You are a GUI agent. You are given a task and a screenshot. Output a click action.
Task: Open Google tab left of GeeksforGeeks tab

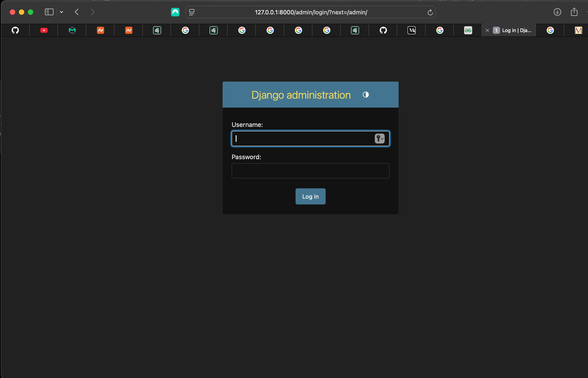[x=440, y=30]
